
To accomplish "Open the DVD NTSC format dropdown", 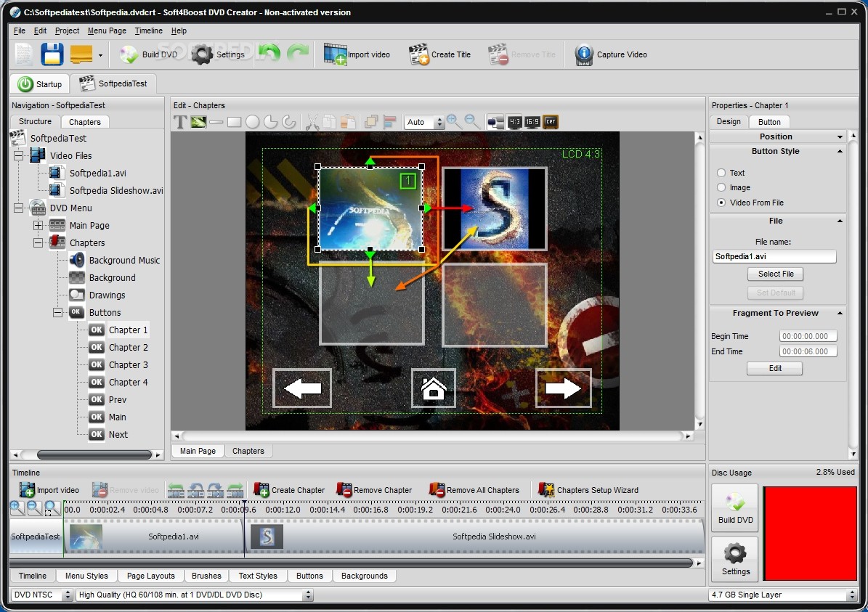I will point(68,595).
